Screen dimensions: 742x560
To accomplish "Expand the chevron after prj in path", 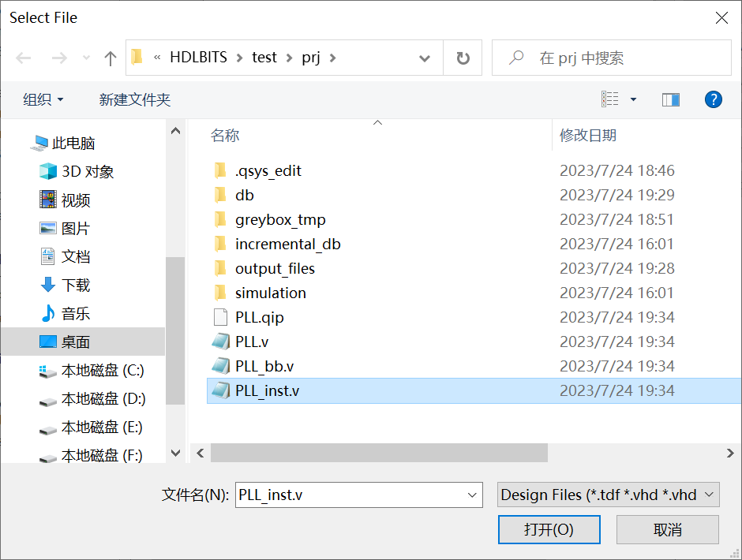I will 332,58.
